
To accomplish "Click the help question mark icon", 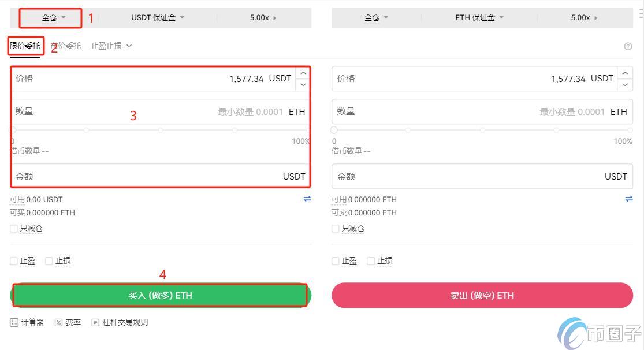I will 628,46.
